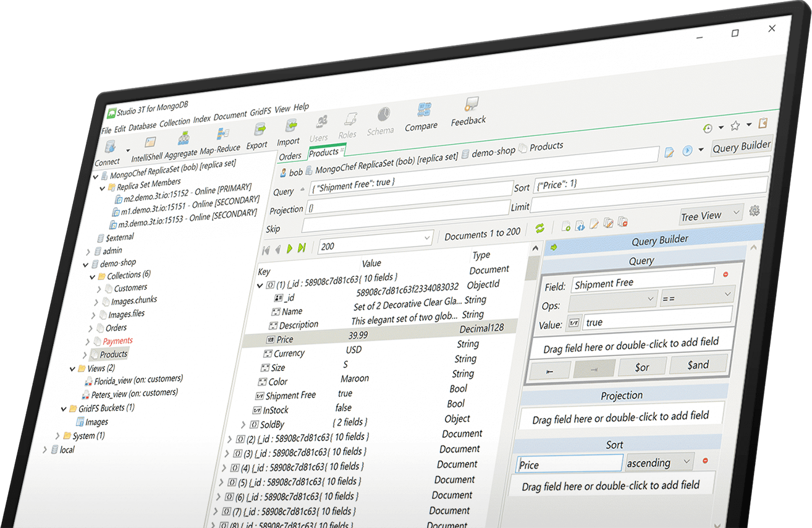Open the == operator dropdown
The image size is (812, 528).
[696, 297]
